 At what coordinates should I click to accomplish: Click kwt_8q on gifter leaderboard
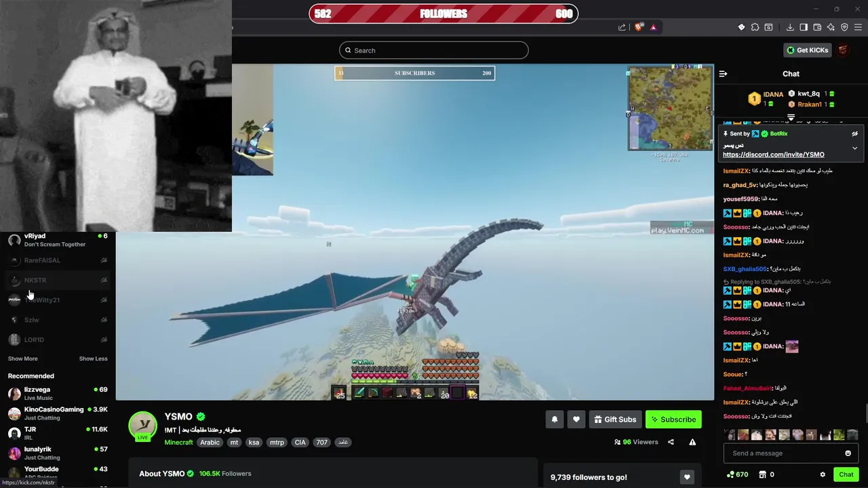point(808,94)
